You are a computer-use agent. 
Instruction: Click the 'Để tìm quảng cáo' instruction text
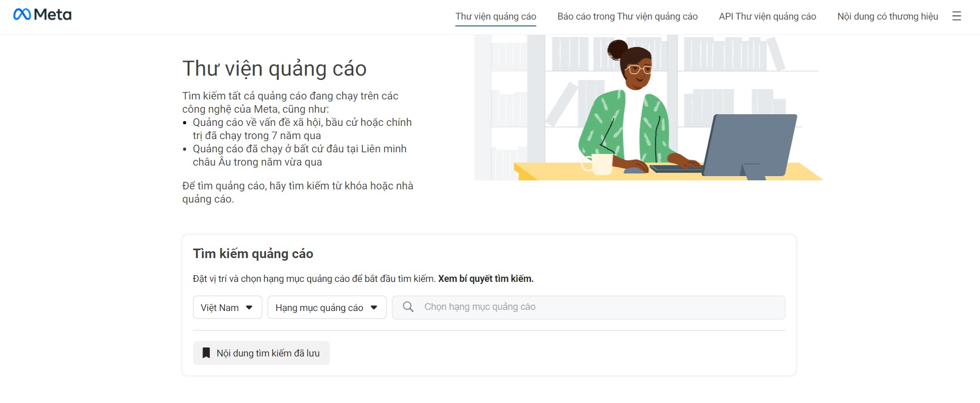[x=298, y=193]
